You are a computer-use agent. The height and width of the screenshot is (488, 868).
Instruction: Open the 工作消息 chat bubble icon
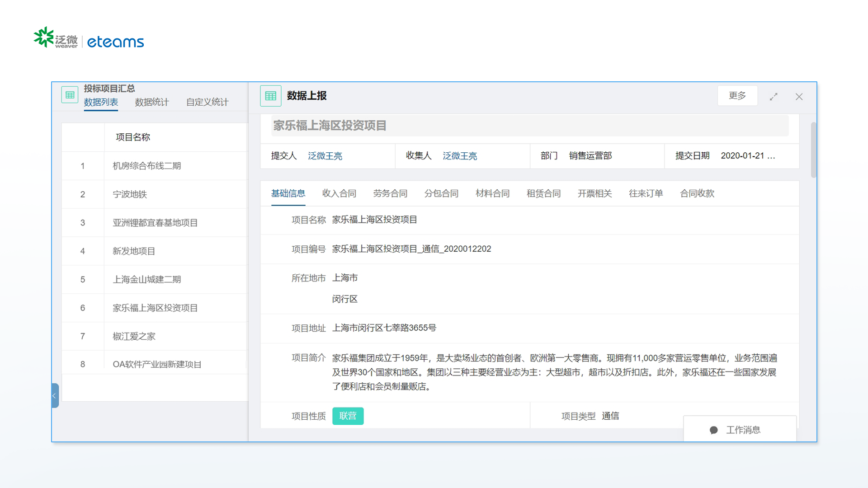[713, 430]
